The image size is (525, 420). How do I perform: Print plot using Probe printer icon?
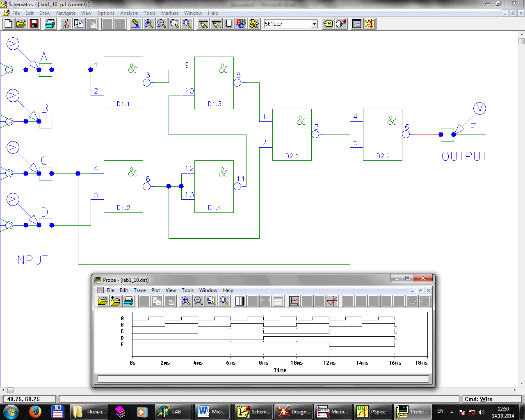click(x=128, y=301)
